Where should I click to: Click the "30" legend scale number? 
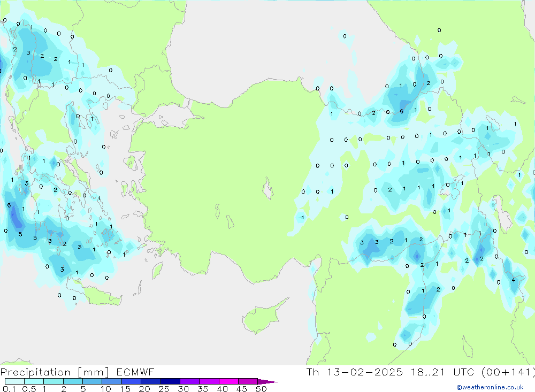[184, 389]
